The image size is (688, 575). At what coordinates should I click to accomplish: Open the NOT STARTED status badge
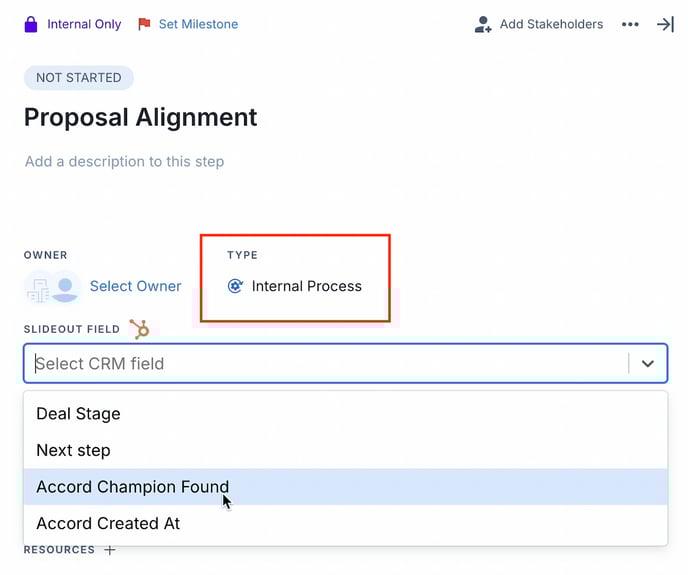pyautogui.click(x=79, y=78)
